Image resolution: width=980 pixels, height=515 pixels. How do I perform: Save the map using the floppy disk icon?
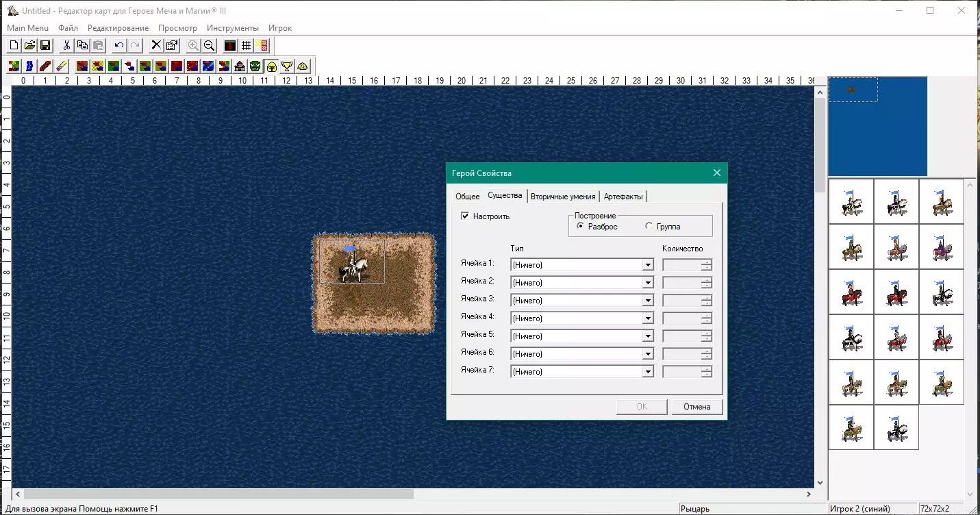point(45,46)
